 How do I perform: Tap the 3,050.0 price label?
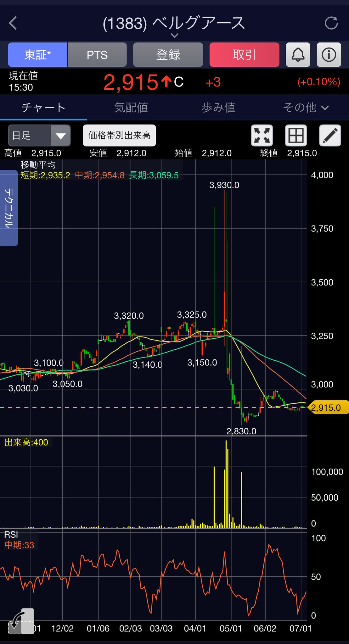67,384
